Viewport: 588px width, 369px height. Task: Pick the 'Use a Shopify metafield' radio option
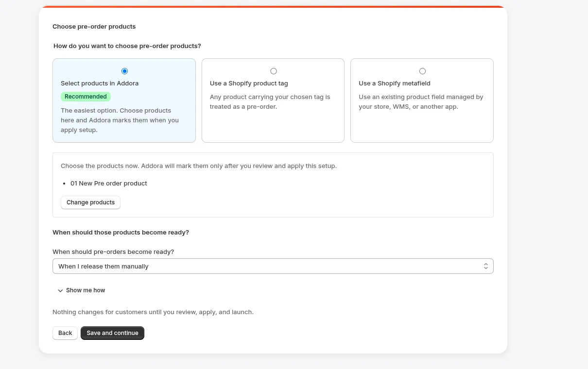422,71
